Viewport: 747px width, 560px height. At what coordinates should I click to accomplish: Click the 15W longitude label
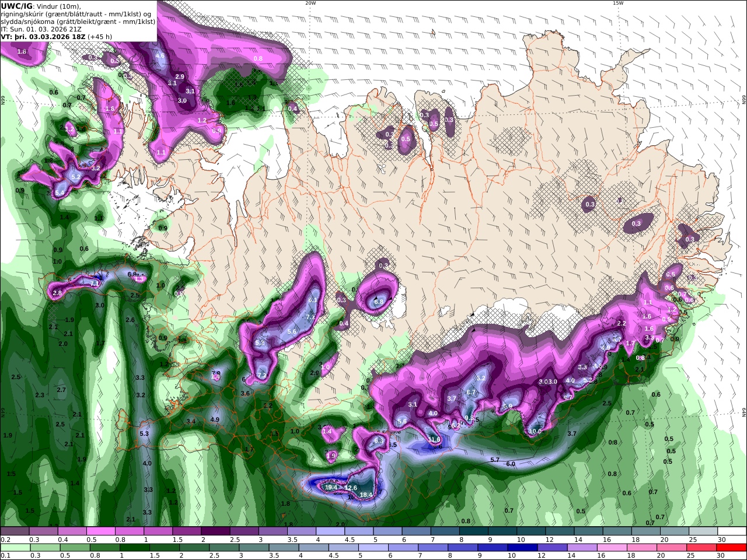pos(618,3)
